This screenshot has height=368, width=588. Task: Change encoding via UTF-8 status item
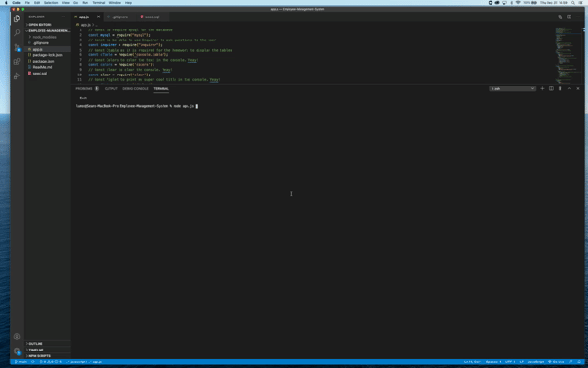point(511,362)
